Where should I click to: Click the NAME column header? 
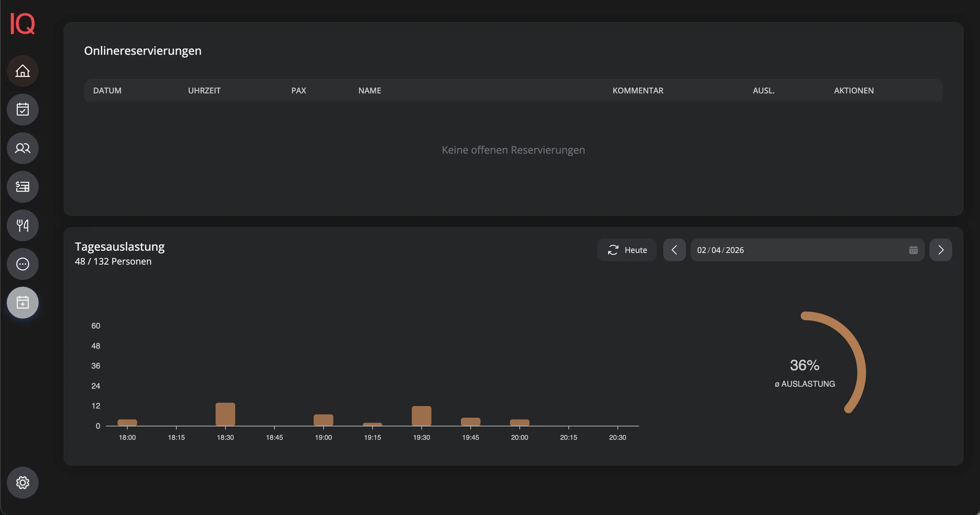pyautogui.click(x=369, y=91)
